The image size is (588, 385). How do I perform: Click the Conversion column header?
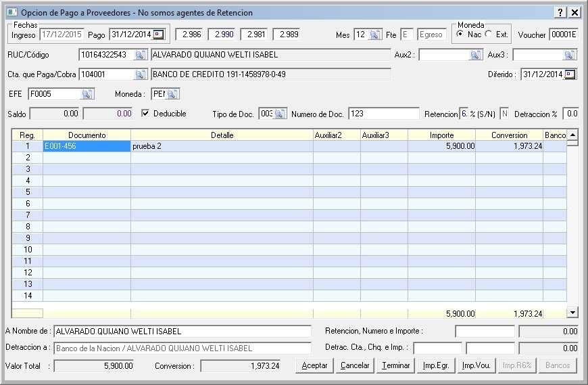pyautogui.click(x=509, y=135)
